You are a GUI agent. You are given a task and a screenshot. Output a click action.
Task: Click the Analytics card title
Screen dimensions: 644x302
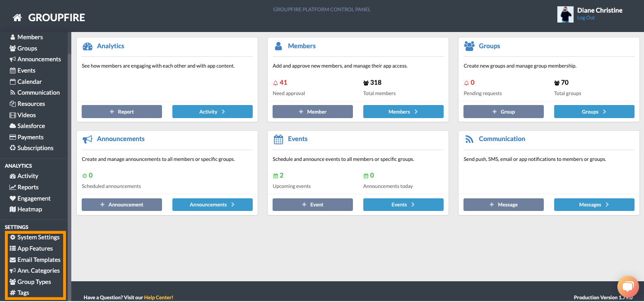point(111,46)
